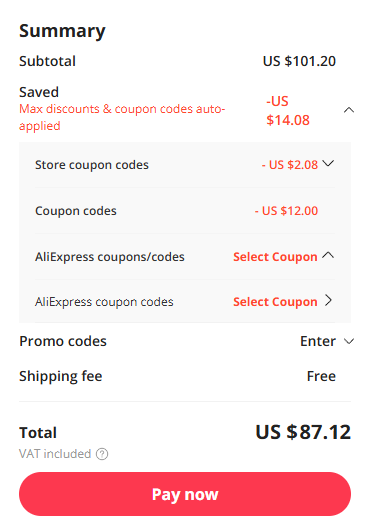Click the Store coupon codes discount amount

pyautogui.click(x=290, y=165)
